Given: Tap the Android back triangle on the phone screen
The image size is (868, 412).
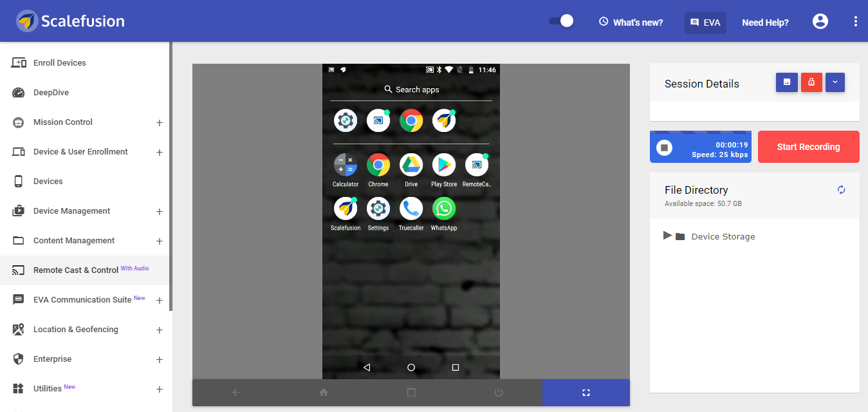Looking at the screenshot, I should click(x=367, y=368).
